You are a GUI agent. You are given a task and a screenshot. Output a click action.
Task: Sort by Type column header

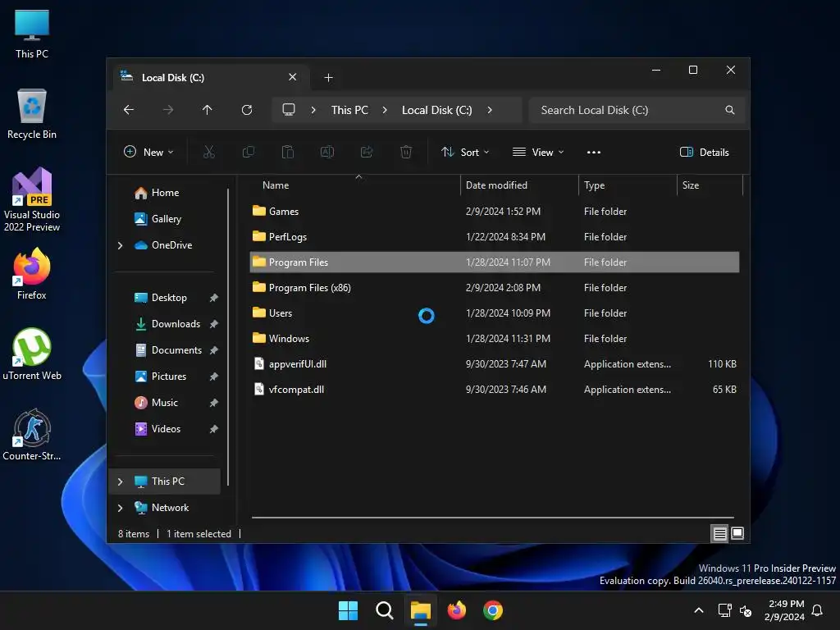(628, 185)
